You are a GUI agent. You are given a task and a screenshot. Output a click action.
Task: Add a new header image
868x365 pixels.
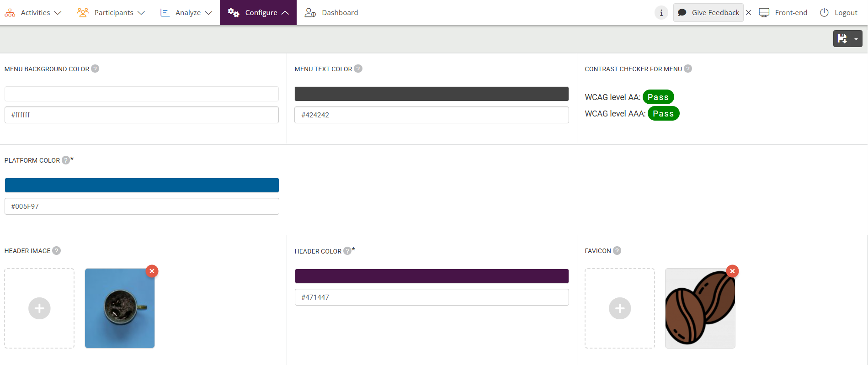[x=39, y=308]
